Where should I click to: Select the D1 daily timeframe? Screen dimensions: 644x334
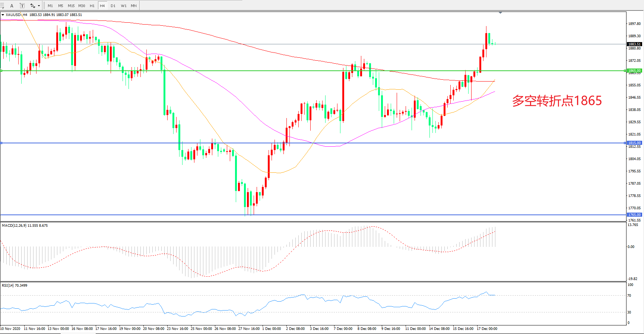[x=113, y=6]
